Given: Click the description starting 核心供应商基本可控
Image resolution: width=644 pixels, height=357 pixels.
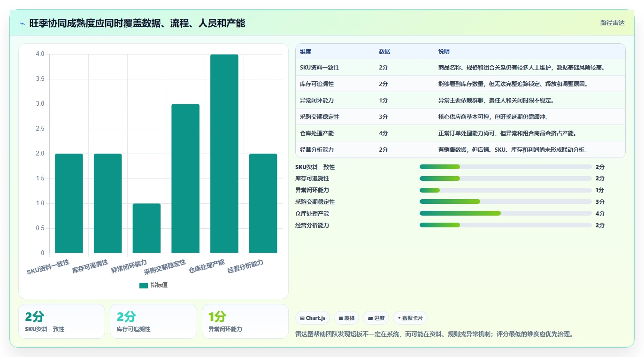Looking at the screenshot, I should (x=493, y=117).
